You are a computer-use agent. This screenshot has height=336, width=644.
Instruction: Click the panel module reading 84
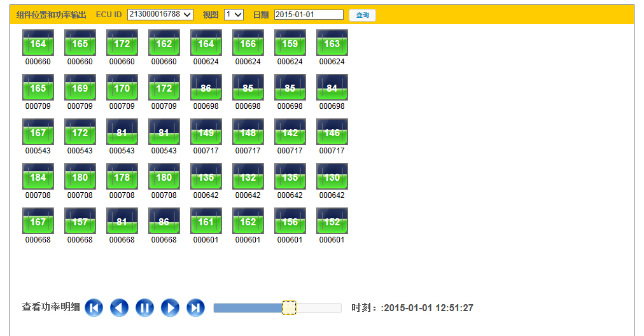pyautogui.click(x=332, y=88)
